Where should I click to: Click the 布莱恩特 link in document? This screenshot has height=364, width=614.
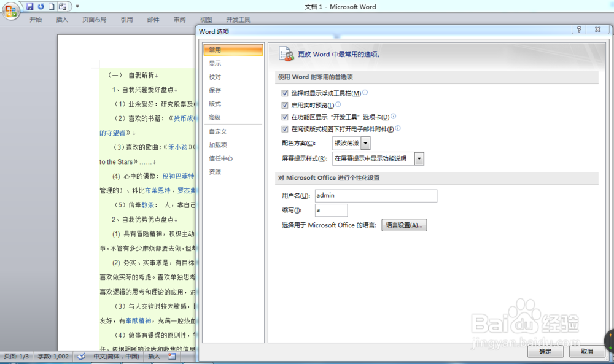158,191
